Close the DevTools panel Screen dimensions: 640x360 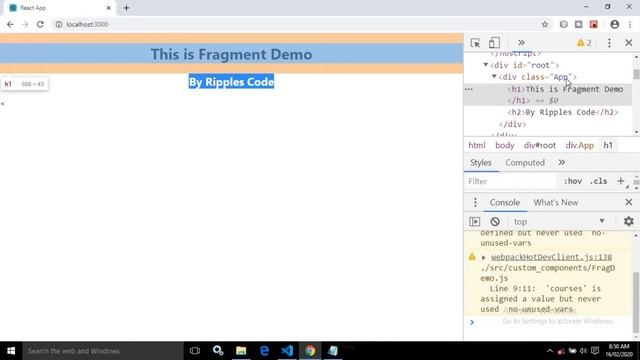tap(629, 43)
